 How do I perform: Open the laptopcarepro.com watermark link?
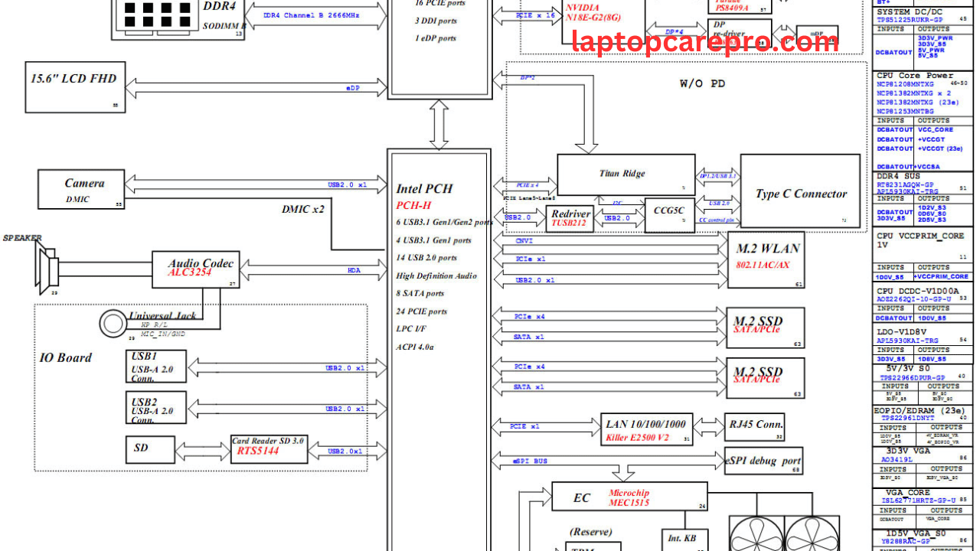point(705,42)
